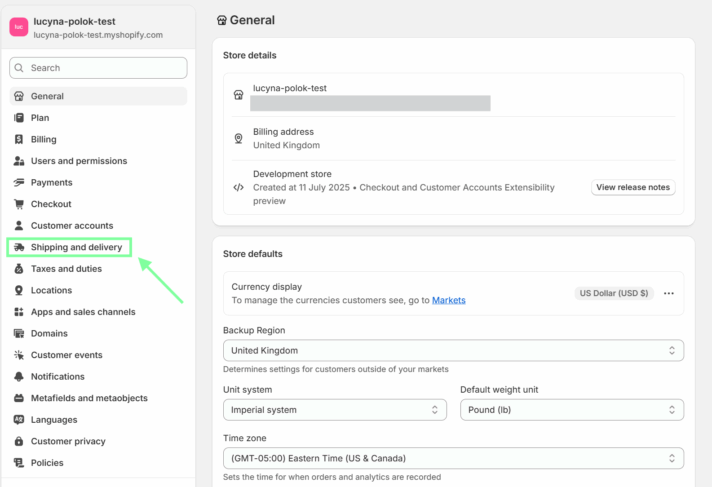Viewport: 712px width, 487px height.
Task: Click the Checkout cart icon
Action: click(19, 204)
